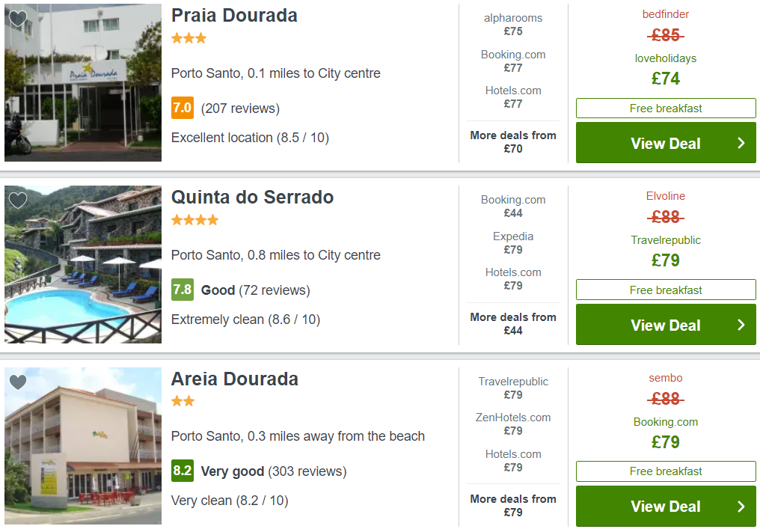Click Areia Dourada two-star rating
This screenshot has width=760, height=532.
click(x=183, y=401)
